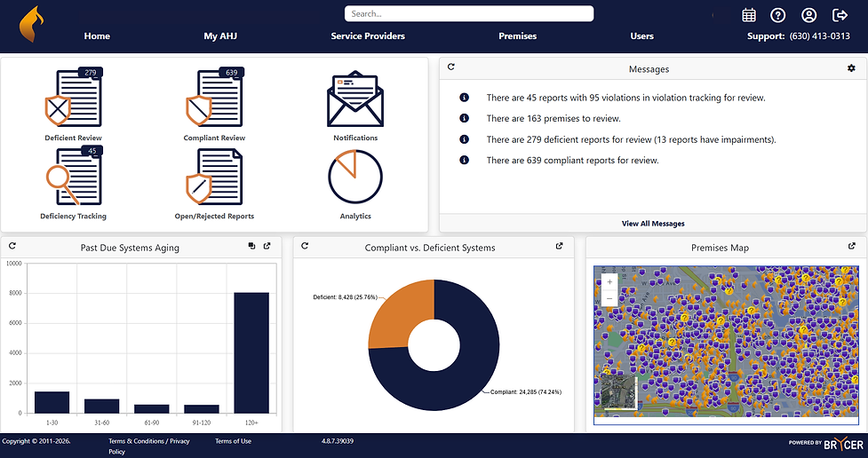Viewport: 868px width, 458px height.
Task: Zoom in on the Premises Map
Action: (609, 282)
